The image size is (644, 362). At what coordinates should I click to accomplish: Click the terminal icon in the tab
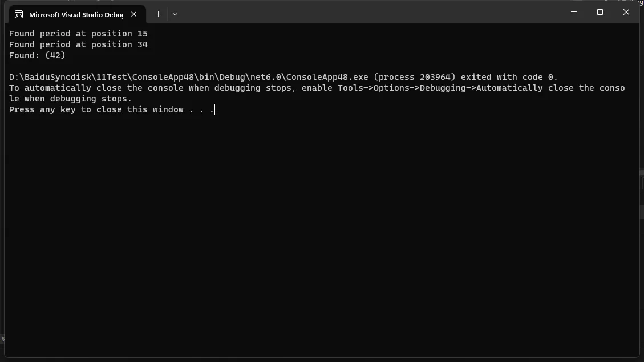[x=19, y=14]
